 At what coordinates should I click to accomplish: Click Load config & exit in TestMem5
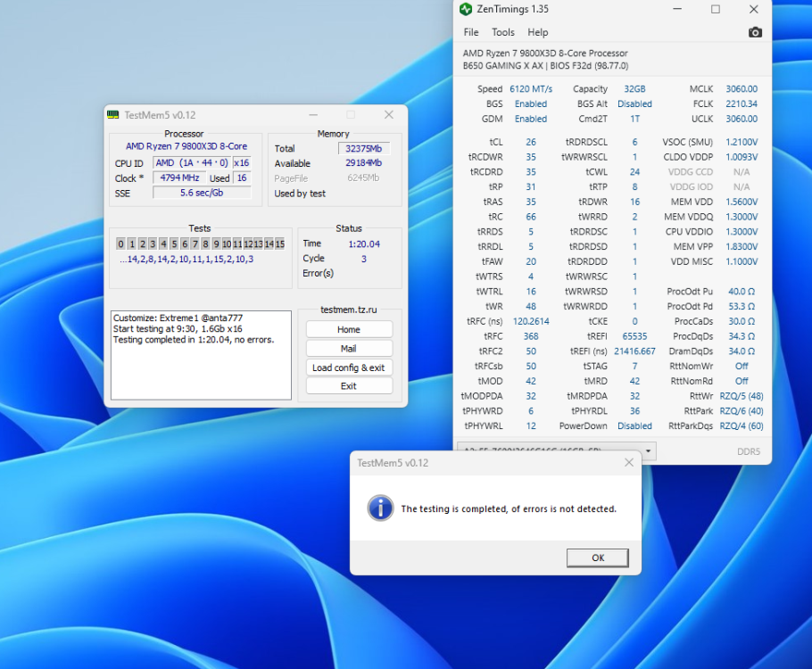tap(348, 367)
